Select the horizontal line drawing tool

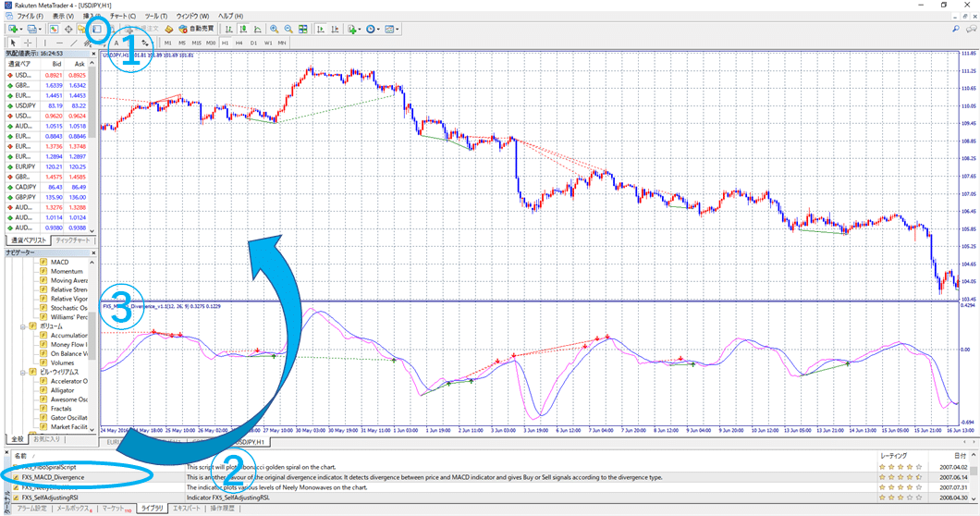[59, 43]
